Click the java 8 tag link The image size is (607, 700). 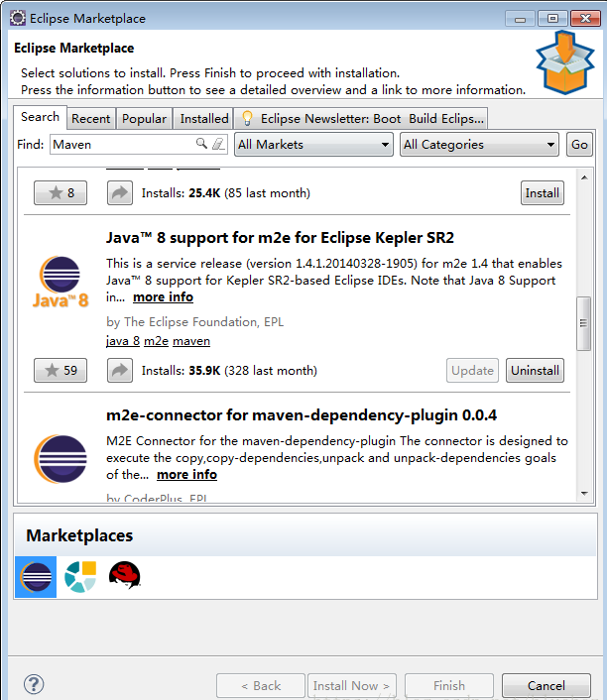(123, 341)
